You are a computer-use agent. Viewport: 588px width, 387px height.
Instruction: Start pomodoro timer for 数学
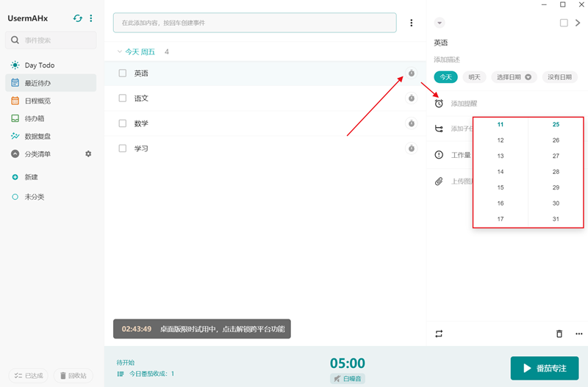pyautogui.click(x=412, y=123)
